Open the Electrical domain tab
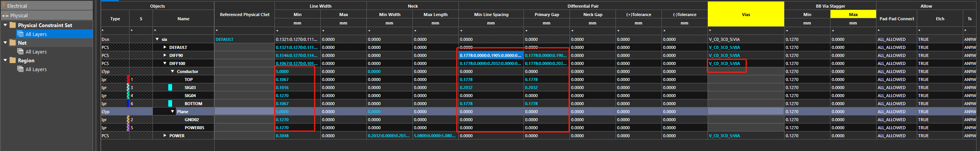Viewport: 980px width, 151px height. 46,5
